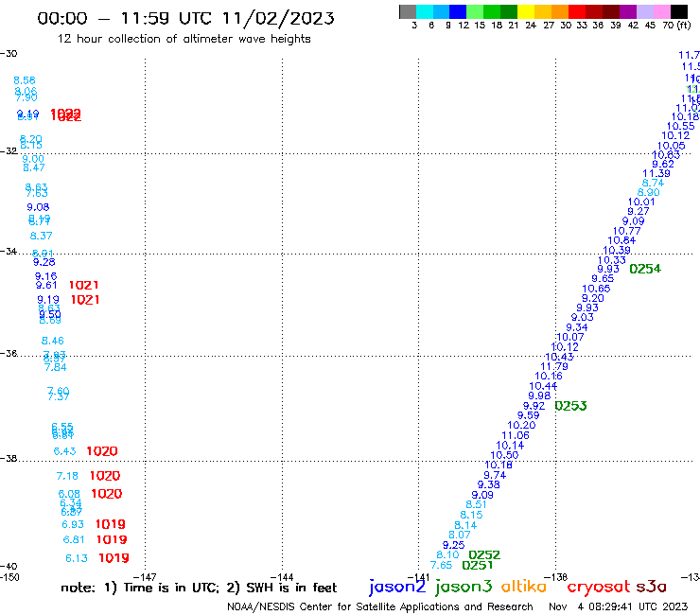Click the green time label 0251
Image resolution: width=700 pixels, height=615 pixels.
(478, 566)
